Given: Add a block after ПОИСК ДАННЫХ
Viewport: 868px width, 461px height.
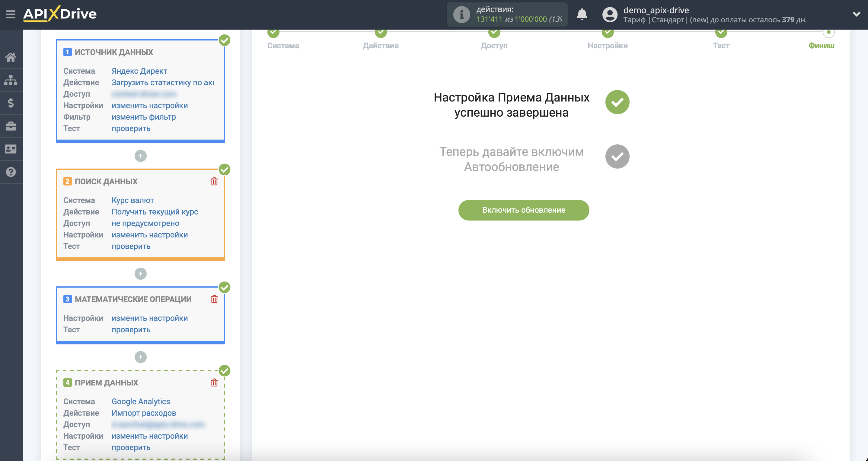Looking at the screenshot, I should click(141, 273).
